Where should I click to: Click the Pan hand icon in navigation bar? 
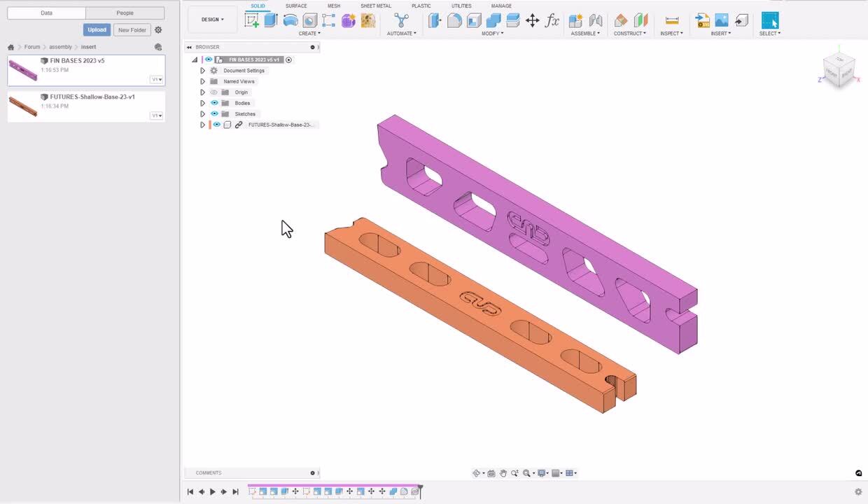(503, 473)
